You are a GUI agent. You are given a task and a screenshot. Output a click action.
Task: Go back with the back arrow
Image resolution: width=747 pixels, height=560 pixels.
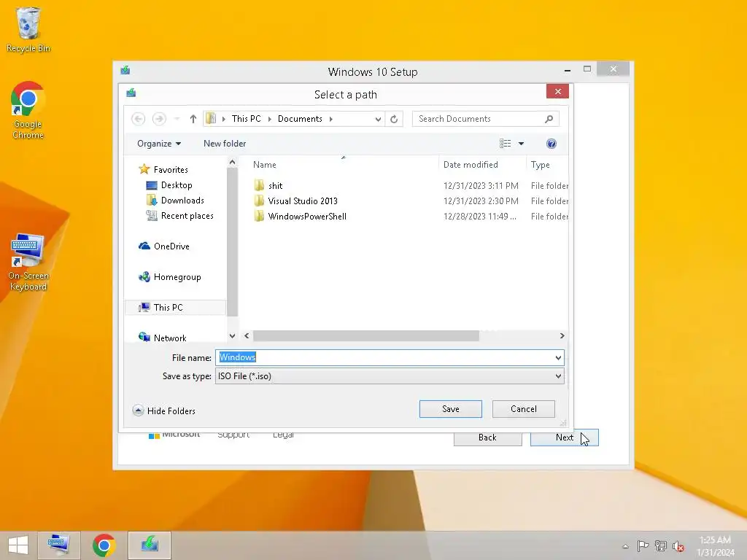coord(138,119)
